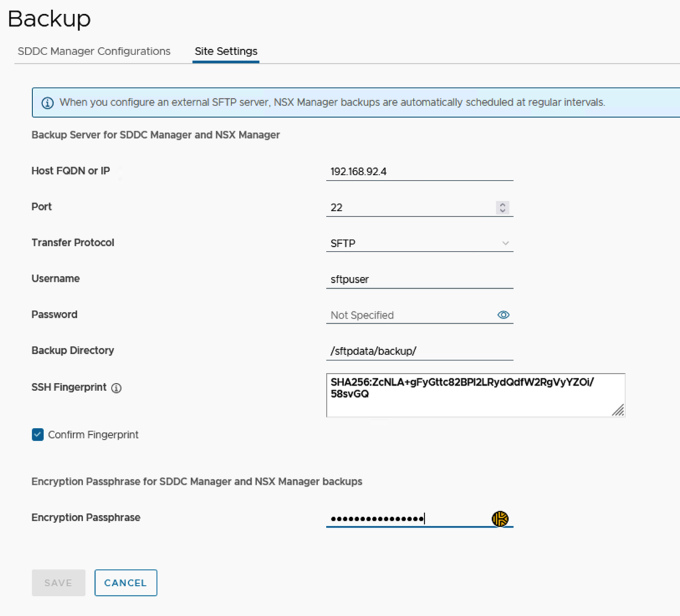This screenshot has width=680, height=616.
Task: Click the Save button
Action: click(58, 583)
